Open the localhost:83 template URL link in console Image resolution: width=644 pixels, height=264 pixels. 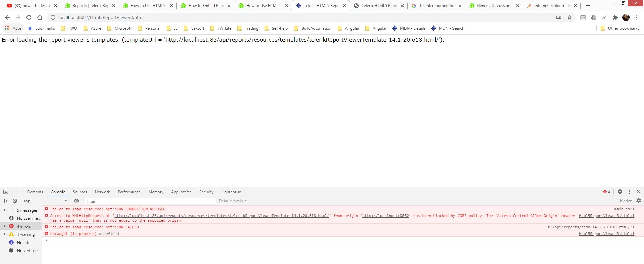222,216
